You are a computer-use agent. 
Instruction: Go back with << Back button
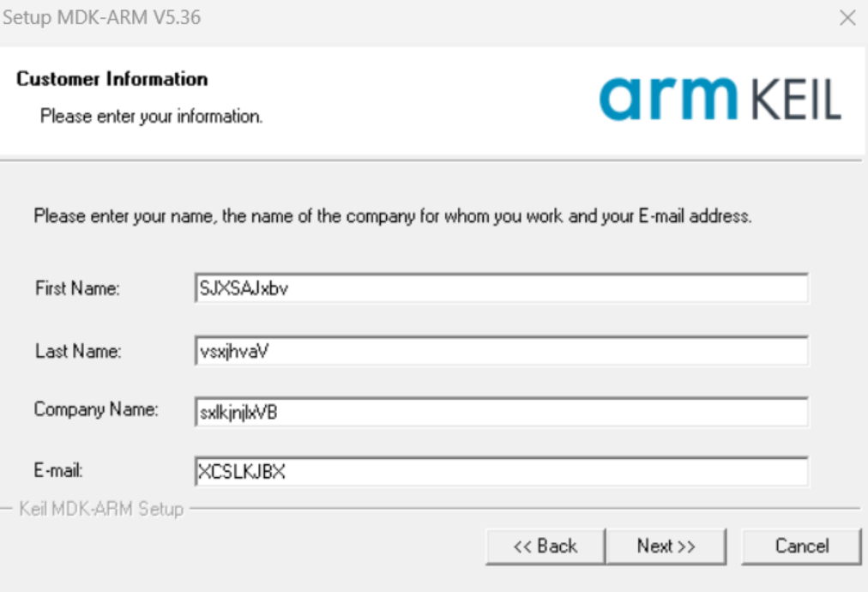pyautogui.click(x=546, y=547)
